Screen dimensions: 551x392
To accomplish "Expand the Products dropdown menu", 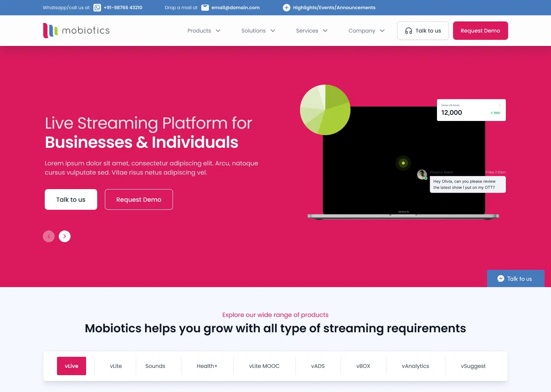I will coord(204,31).
